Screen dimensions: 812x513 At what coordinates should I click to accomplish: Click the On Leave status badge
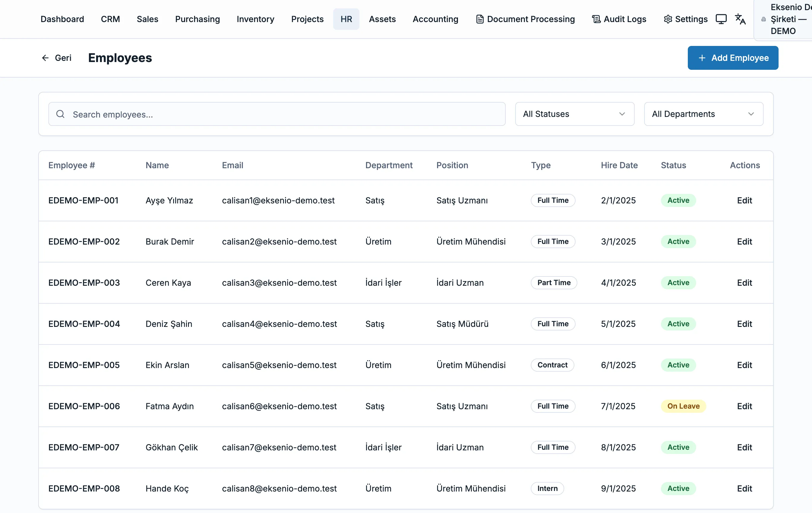point(683,406)
